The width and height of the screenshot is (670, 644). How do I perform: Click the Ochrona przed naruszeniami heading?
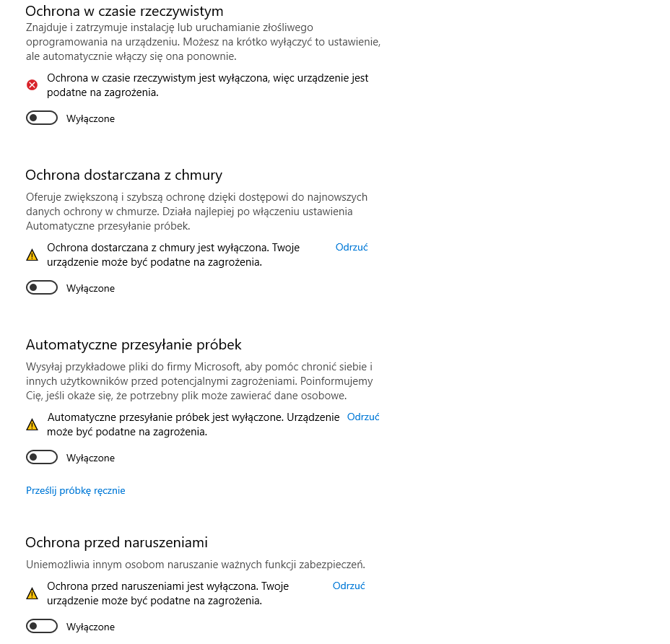point(116,542)
